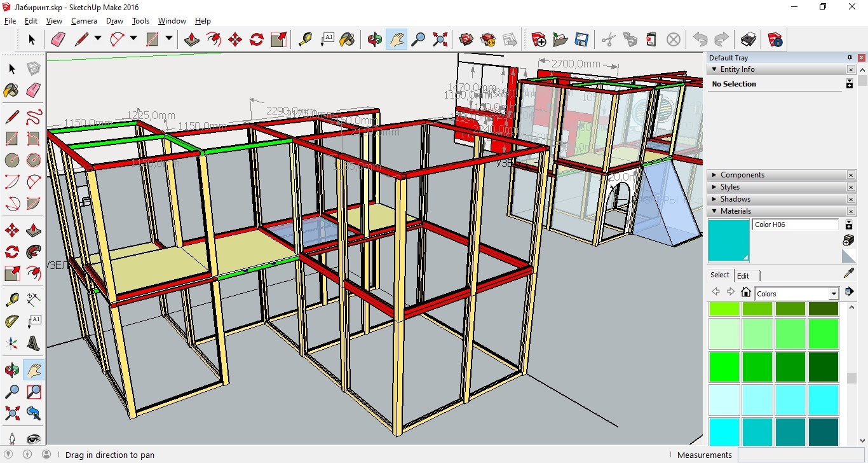Open the 3D Warehouse get models icon
The image size is (868, 463).
tap(467, 39)
